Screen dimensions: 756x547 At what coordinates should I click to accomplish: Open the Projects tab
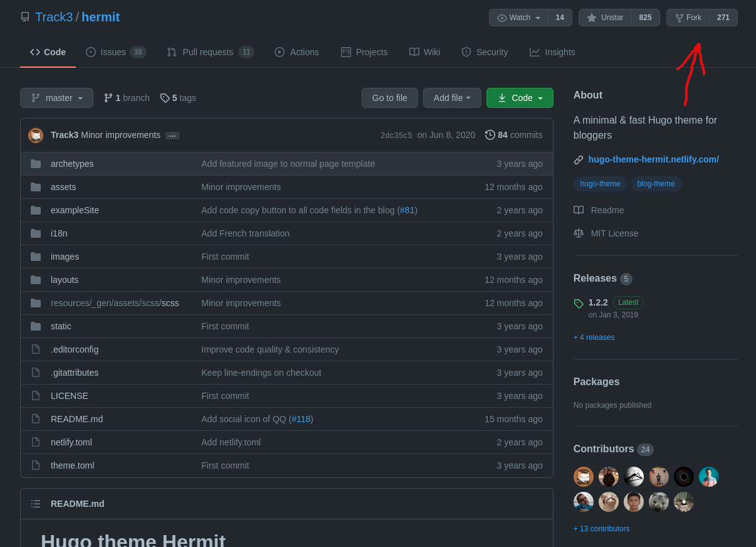point(364,52)
